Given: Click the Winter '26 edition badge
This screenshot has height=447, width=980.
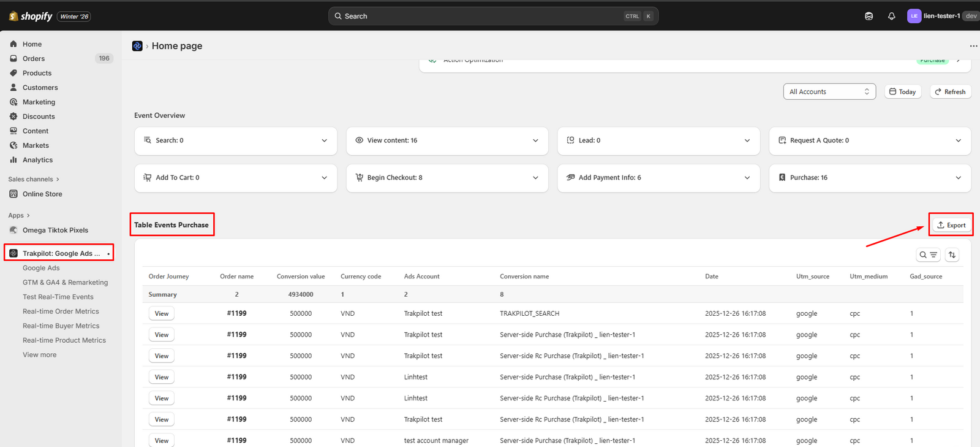Looking at the screenshot, I should [x=75, y=17].
